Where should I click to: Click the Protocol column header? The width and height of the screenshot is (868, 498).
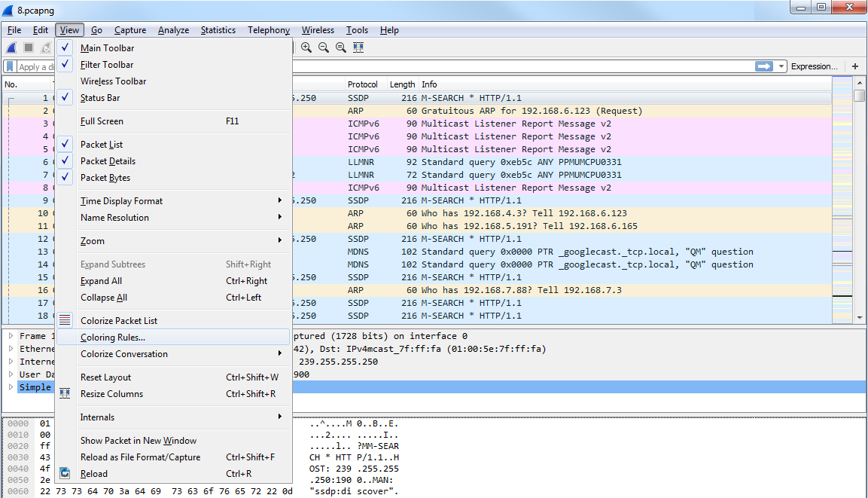[364, 84]
